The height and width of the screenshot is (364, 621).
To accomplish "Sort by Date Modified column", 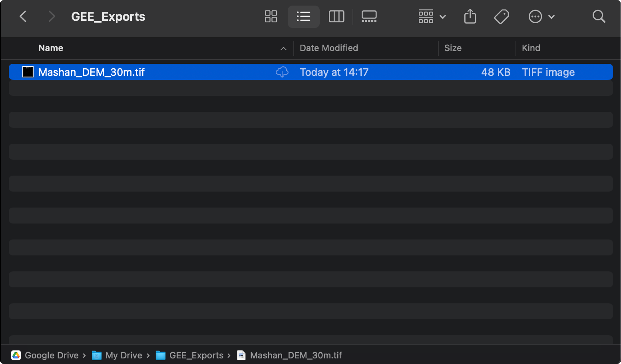I will (x=329, y=48).
